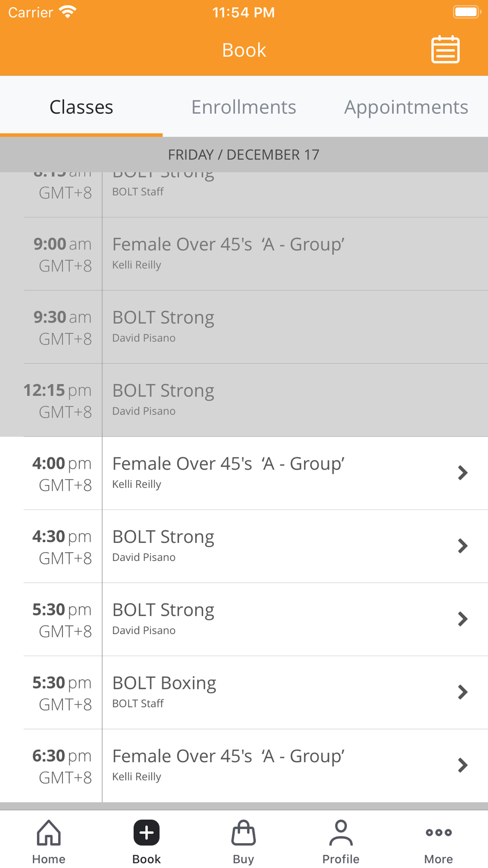Expand the 6:30 pm Female Over 45's chevron

coord(463,765)
